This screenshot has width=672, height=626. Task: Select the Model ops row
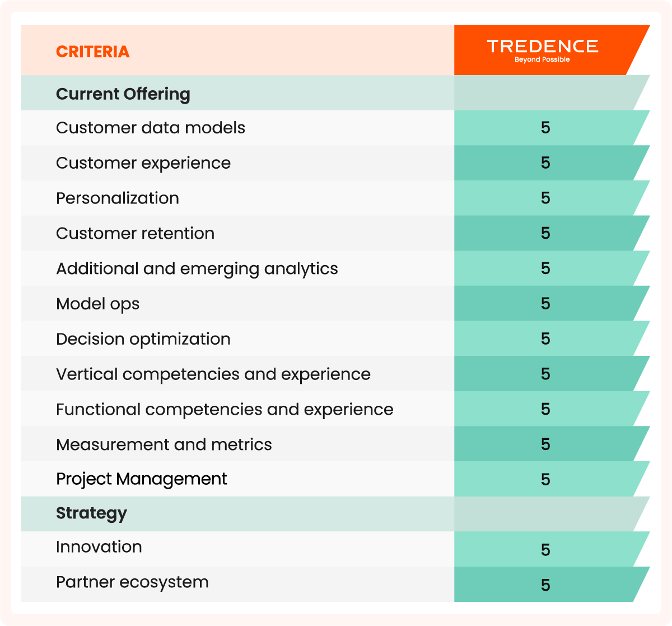pos(335,303)
